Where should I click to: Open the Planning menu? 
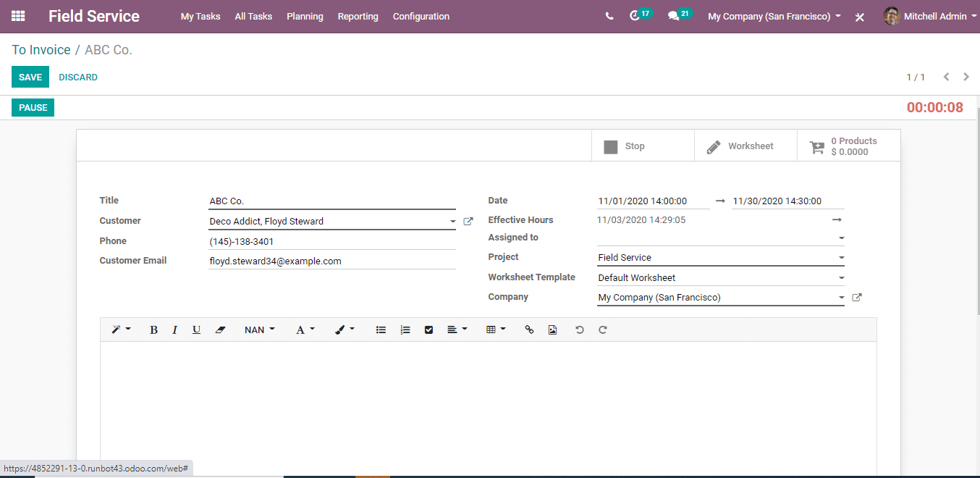pos(305,16)
